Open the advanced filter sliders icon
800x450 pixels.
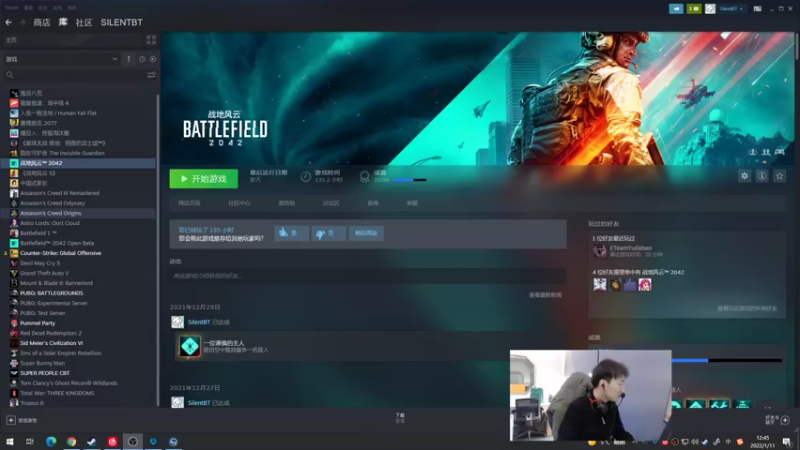coord(151,75)
